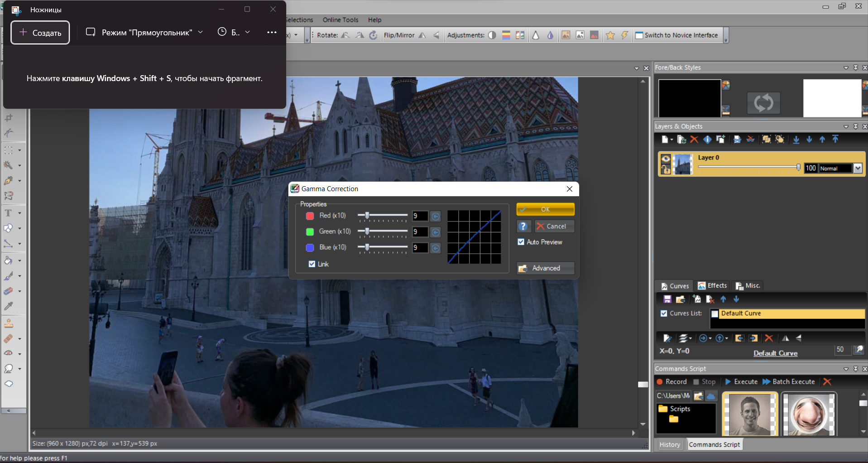
Task: Click the help question mark in Gamma Correction
Action: click(x=523, y=226)
